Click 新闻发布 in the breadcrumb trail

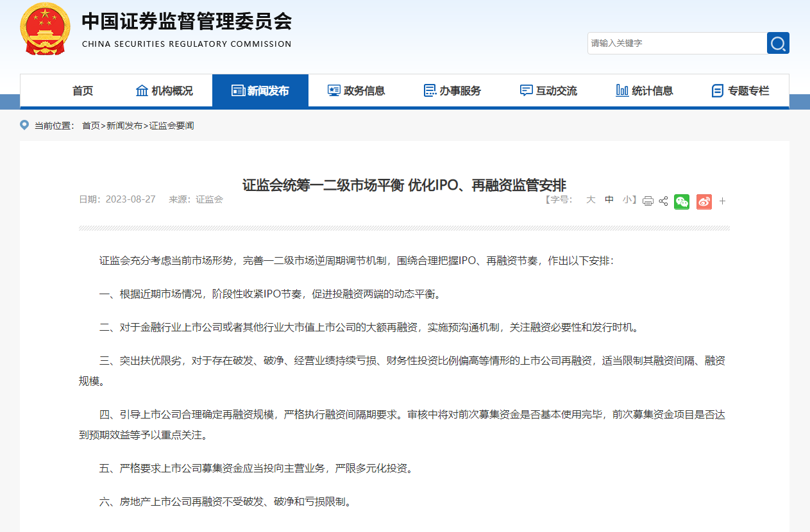(x=124, y=126)
